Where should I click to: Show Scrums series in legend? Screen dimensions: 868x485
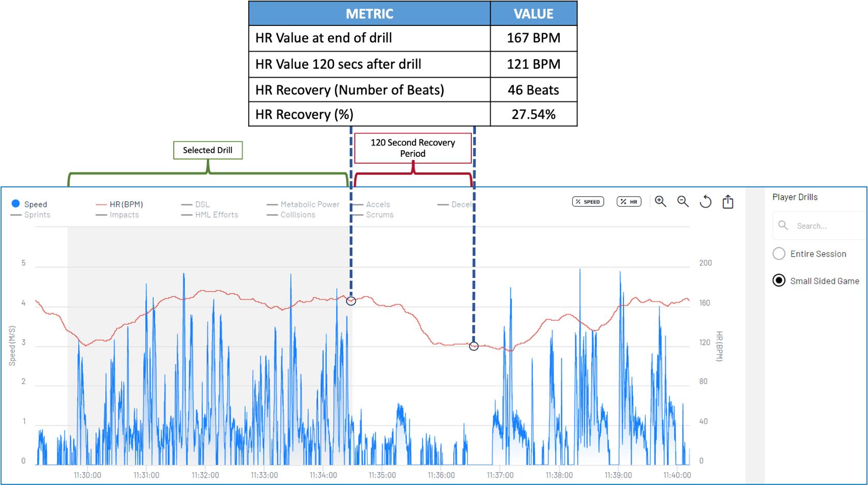tap(373, 214)
